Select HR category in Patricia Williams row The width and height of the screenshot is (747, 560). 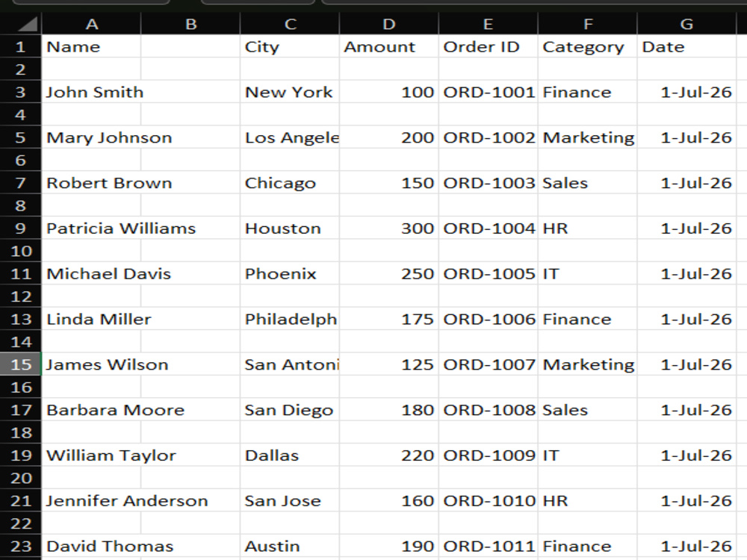(587, 228)
